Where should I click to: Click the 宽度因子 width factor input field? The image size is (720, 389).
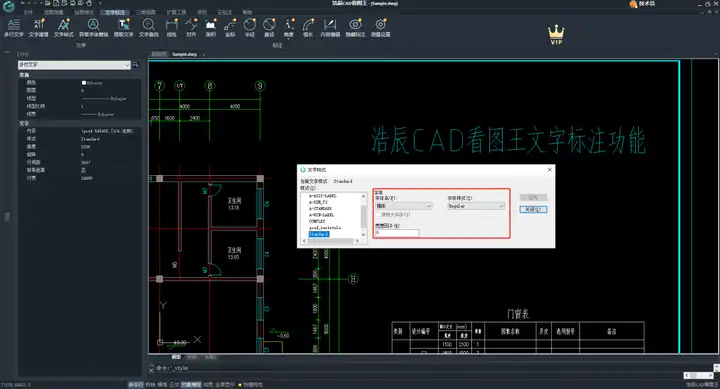pos(397,233)
